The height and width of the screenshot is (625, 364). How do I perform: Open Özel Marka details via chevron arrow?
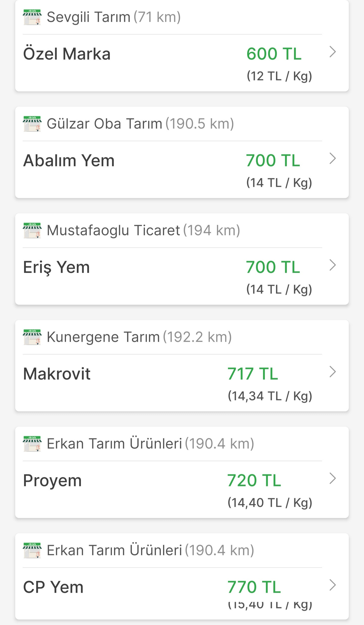point(333,52)
